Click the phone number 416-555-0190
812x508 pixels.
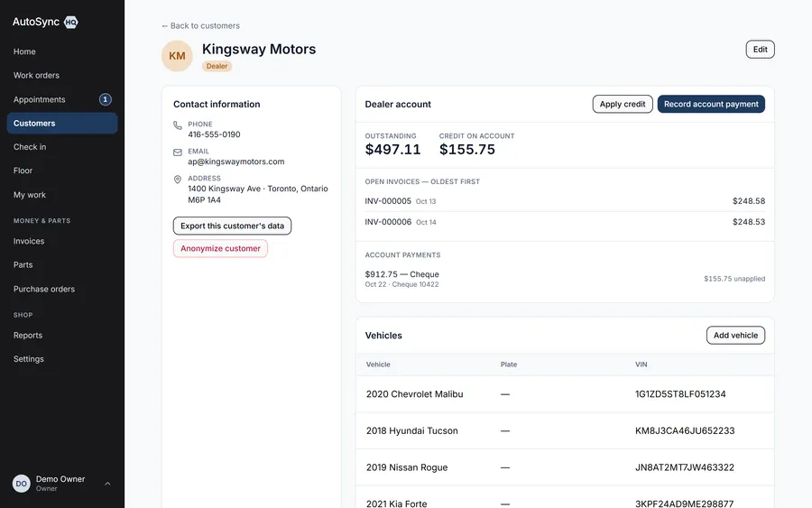coord(214,134)
